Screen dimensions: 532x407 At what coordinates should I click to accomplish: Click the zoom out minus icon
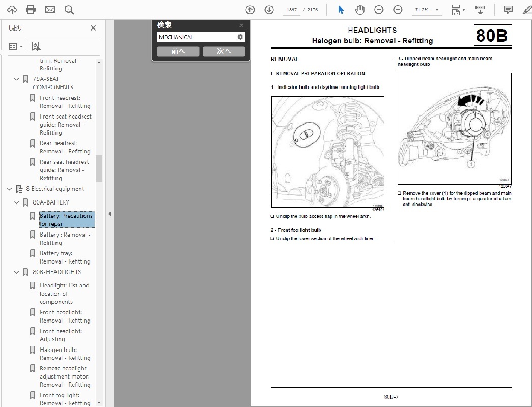coord(379,10)
